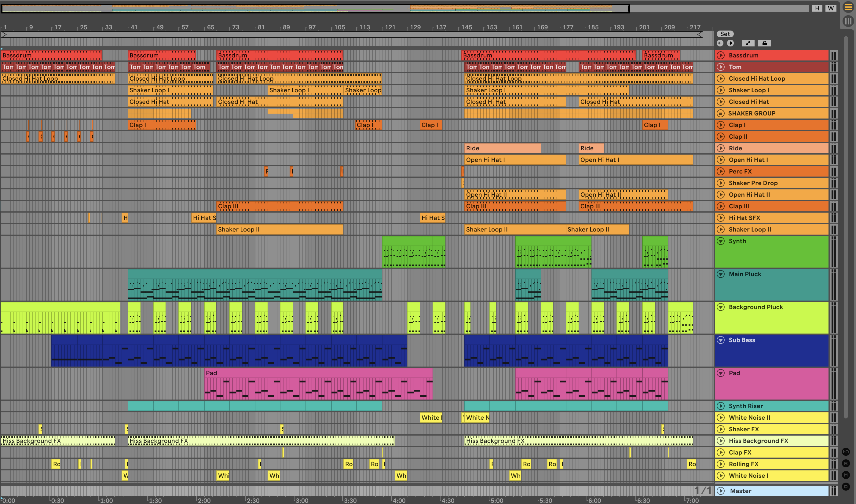Screen dimensions: 856x504
Task: Collapse the Synth track with its arrow
Action: [720, 241]
